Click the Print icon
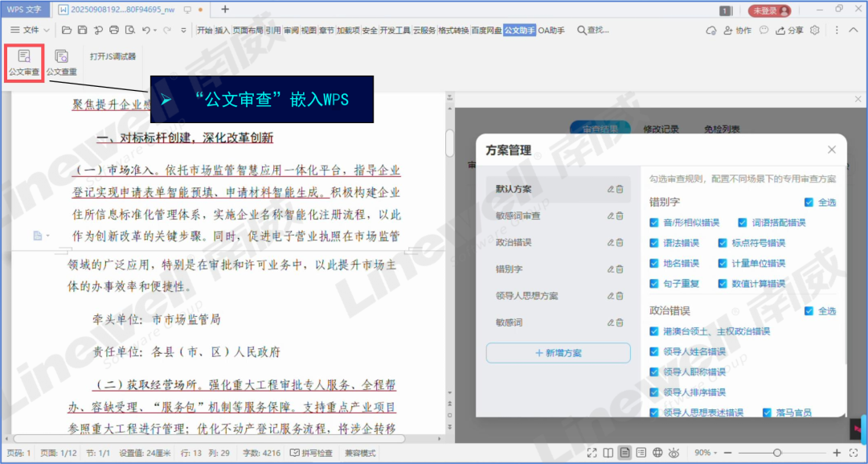Image resolution: width=868 pixels, height=464 pixels. point(114,28)
